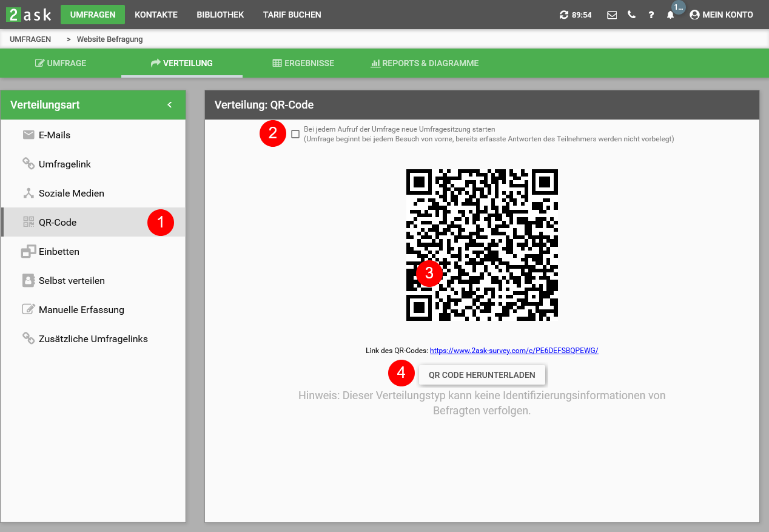Screen dimensions: 769x532
Task: Open notifications bell icon
Action: tap(670, 15)
